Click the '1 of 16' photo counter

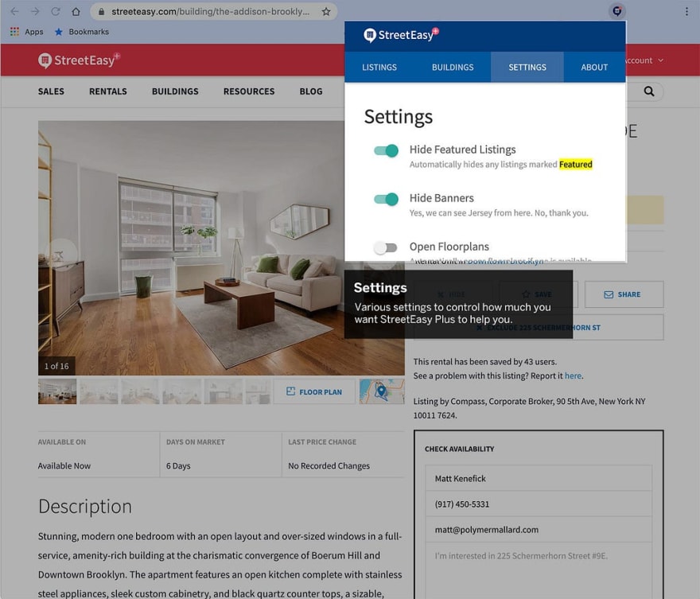point(56,366)
